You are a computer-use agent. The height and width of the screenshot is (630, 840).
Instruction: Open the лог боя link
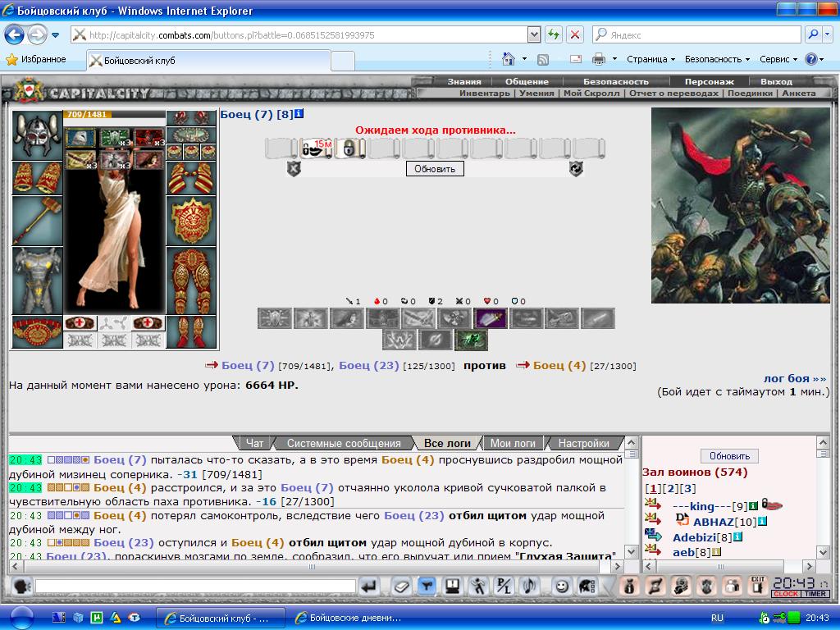(x=795, y=378)
